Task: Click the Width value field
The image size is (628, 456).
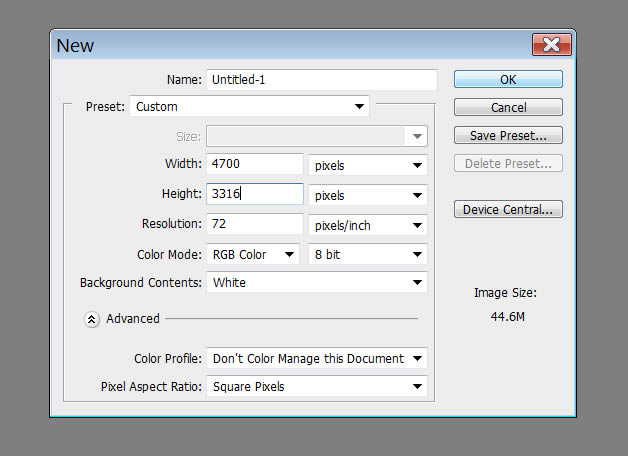Action: (255, 164)
